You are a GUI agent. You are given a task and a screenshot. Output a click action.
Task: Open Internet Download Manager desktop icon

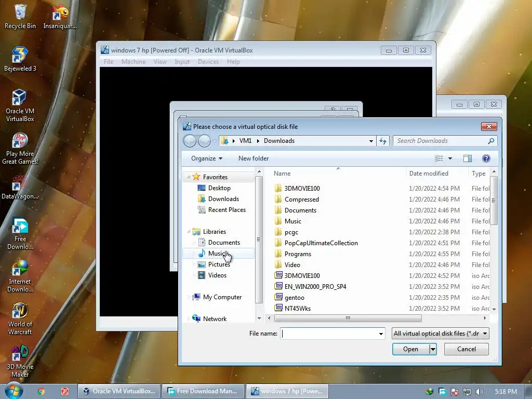pos(20,276)
